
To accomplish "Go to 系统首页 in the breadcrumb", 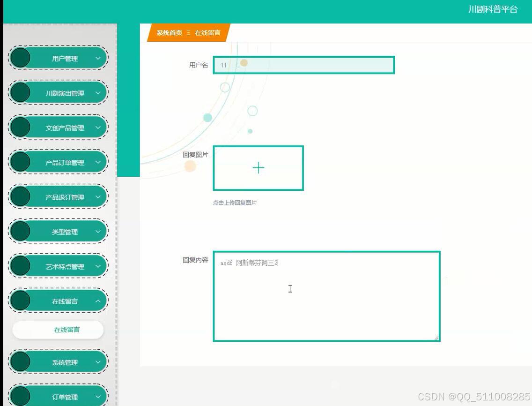I will (170, 33).
